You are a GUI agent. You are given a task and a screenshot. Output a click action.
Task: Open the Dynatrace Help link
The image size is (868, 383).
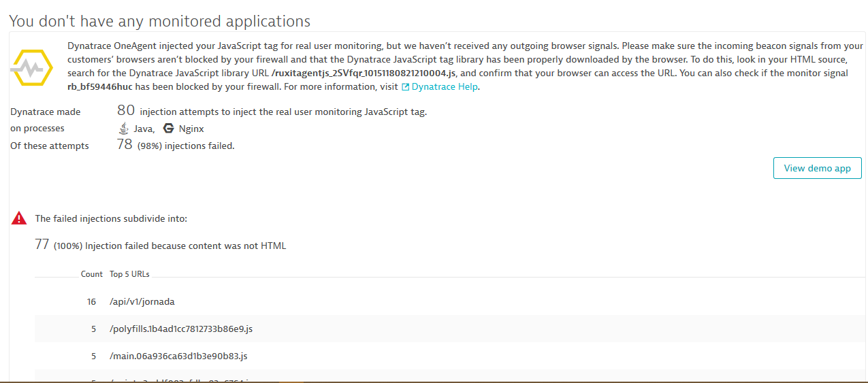(445, 86)
